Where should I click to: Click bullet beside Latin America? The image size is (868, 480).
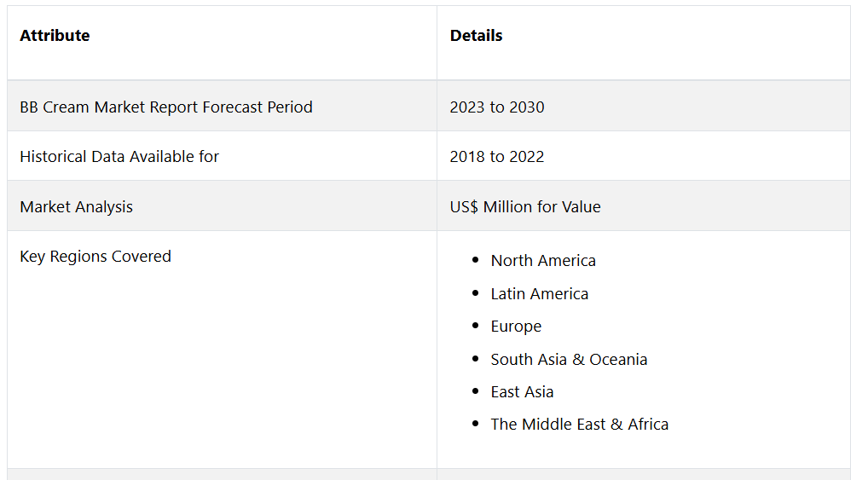click(475, 294)
